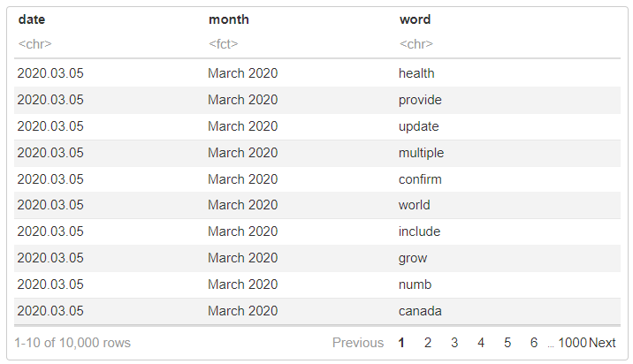
Task: Navigate to page 6
Action: pyautogui.click(x=534, y=343)
